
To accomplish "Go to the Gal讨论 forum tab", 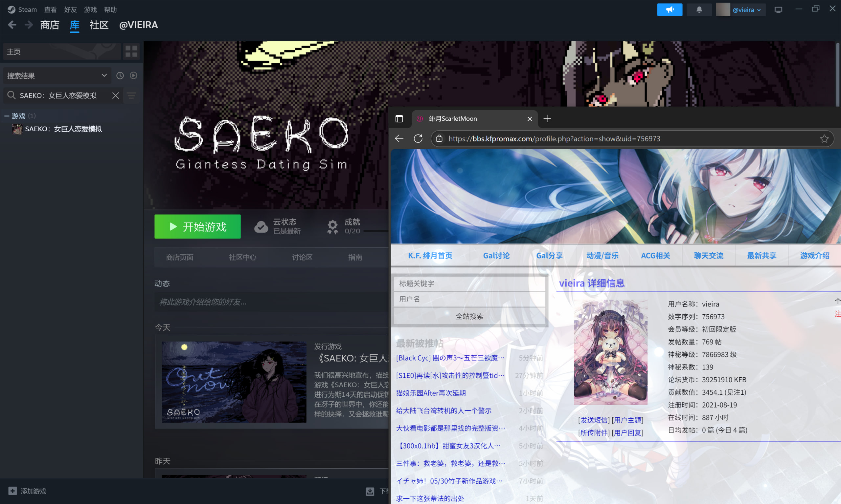I will point(496,255).
